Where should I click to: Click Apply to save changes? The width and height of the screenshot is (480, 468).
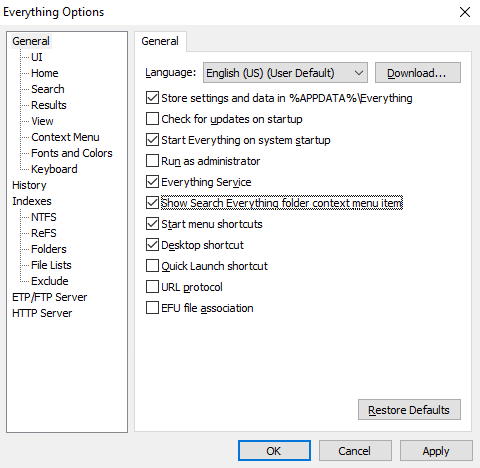(x=436, y=451)
